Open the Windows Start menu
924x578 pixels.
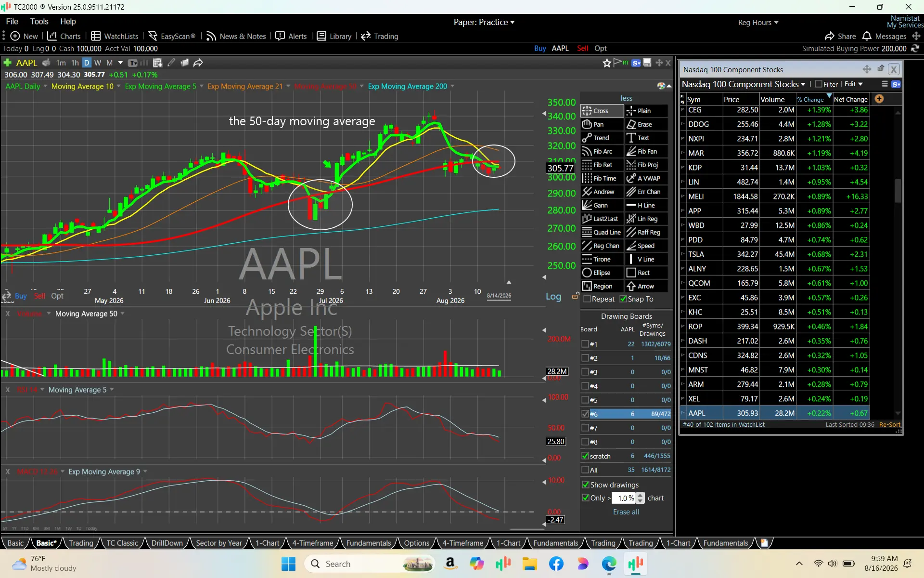288,564
